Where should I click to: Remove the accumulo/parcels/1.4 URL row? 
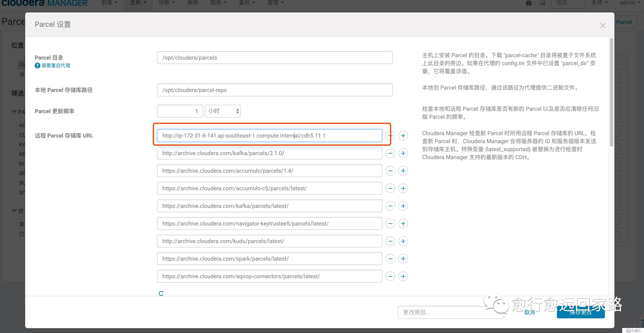coord(390,171)
